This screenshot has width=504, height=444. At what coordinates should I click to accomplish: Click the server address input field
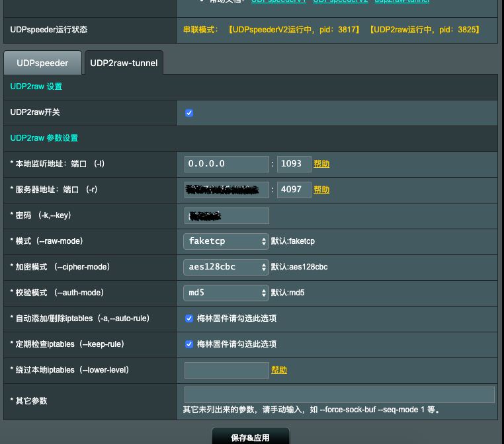point(227,190)
